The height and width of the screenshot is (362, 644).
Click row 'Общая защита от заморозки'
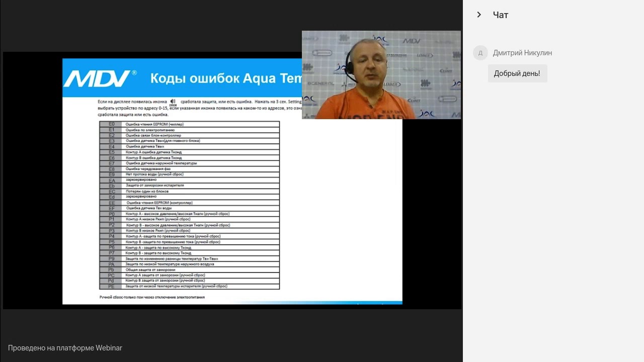click(189, 269)
